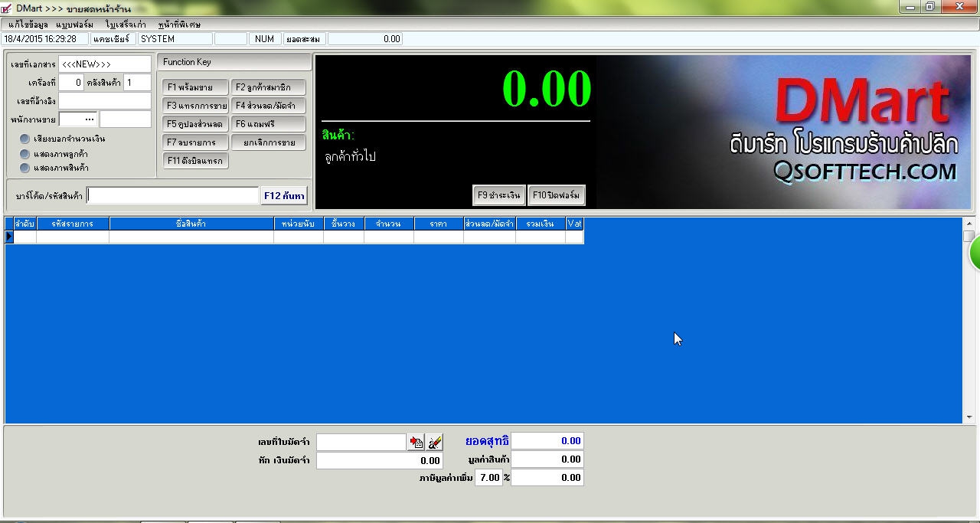Click the clear deposit eraser icon
The image size is (980, 523).
pos(434,442)
